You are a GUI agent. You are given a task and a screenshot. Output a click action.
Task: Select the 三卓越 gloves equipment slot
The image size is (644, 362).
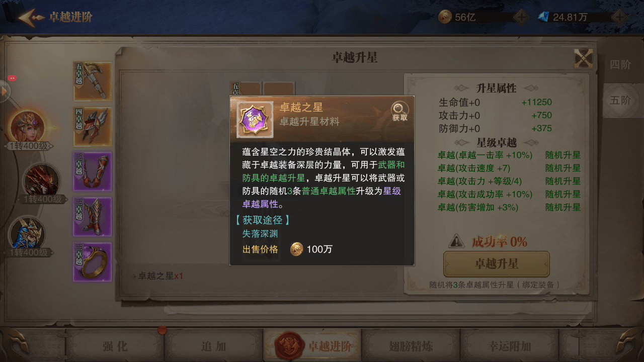click(93, 171)
